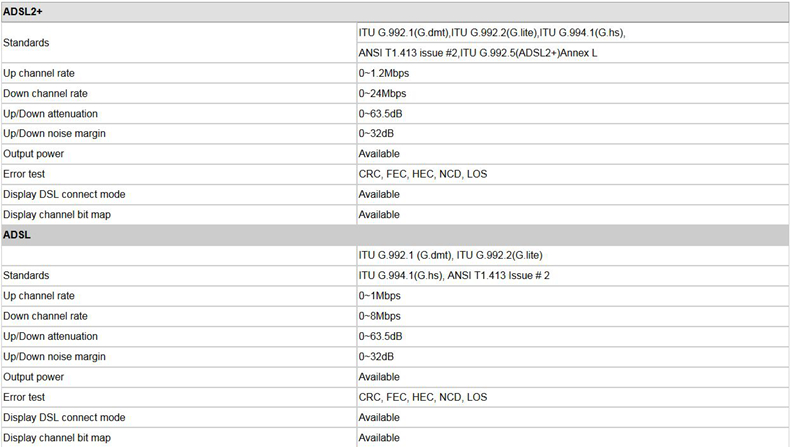Click the ADSL2+ standards line ending in ITU G.994.1(G.hs)
This screenshot has width=790, height=447.
coord(492,33)
